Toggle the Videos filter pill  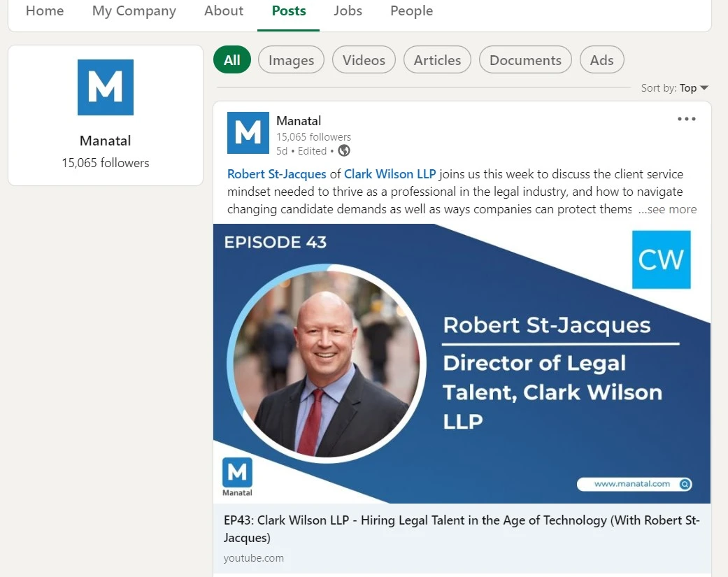pyautogui.click(x=364, y=59)
